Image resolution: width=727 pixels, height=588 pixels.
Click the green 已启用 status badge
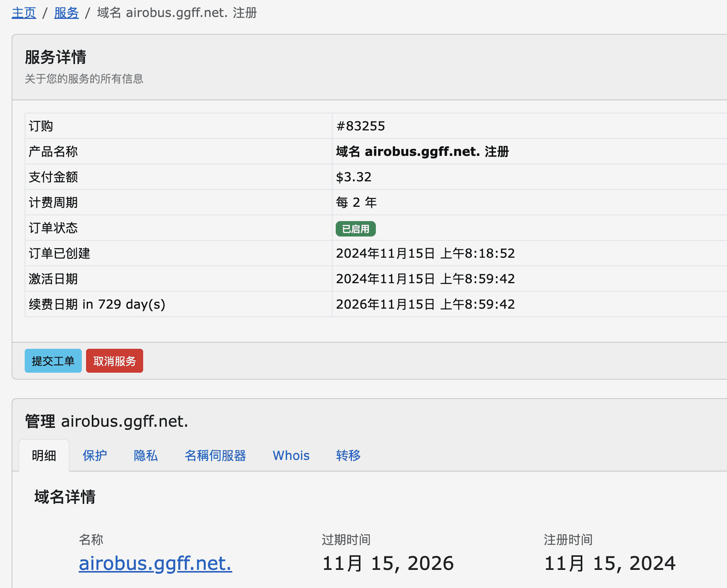click(355, 229)
